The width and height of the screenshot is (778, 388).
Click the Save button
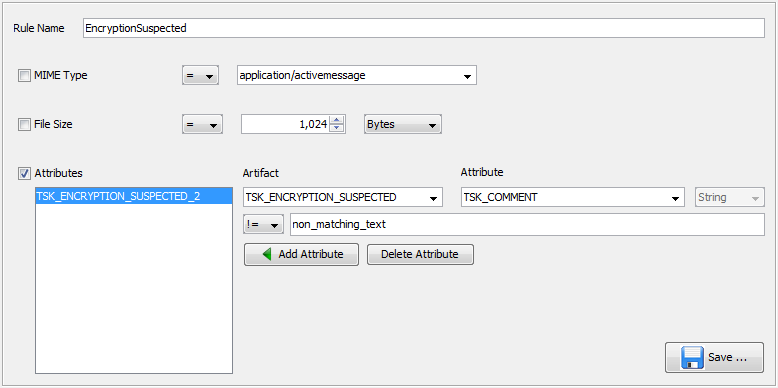pos(714,357)
